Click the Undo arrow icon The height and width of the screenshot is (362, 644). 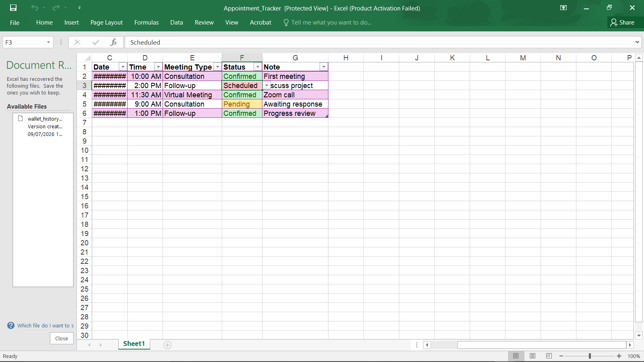coord(35,8)
